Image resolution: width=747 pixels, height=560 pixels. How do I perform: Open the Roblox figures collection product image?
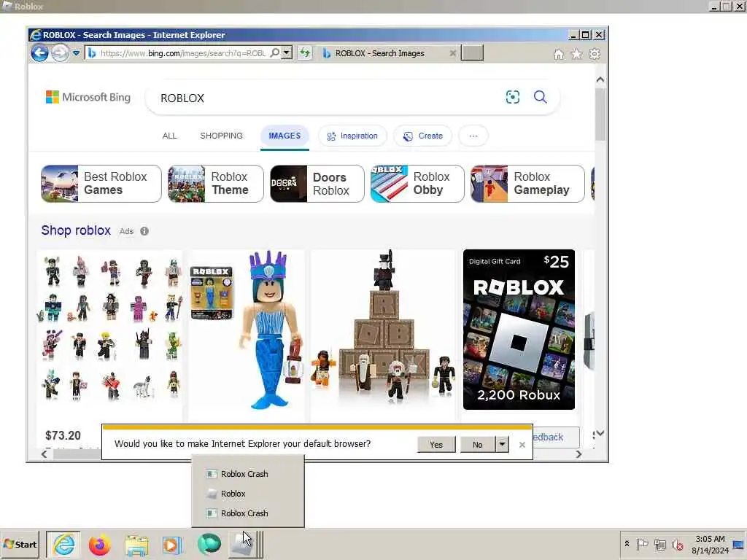point(109,330)
